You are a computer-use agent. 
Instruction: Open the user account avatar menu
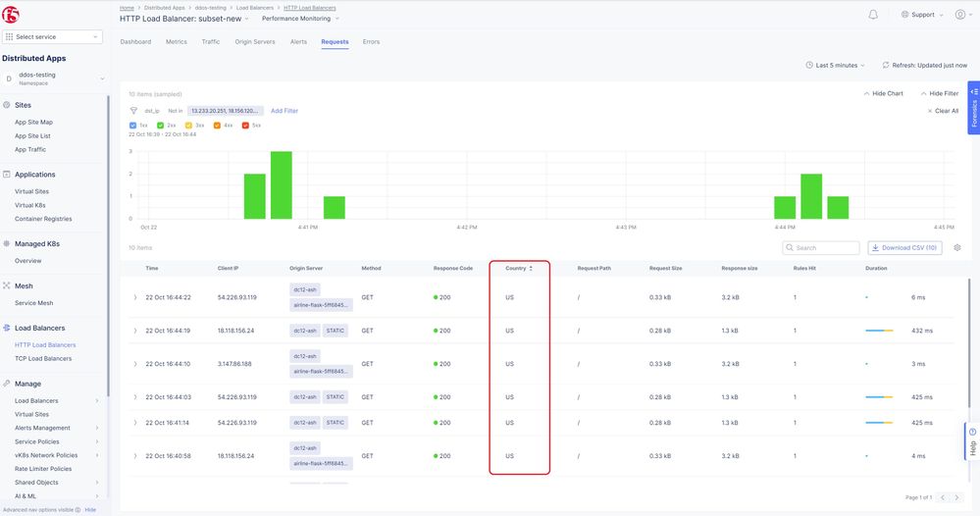click(x=959, y=15)
